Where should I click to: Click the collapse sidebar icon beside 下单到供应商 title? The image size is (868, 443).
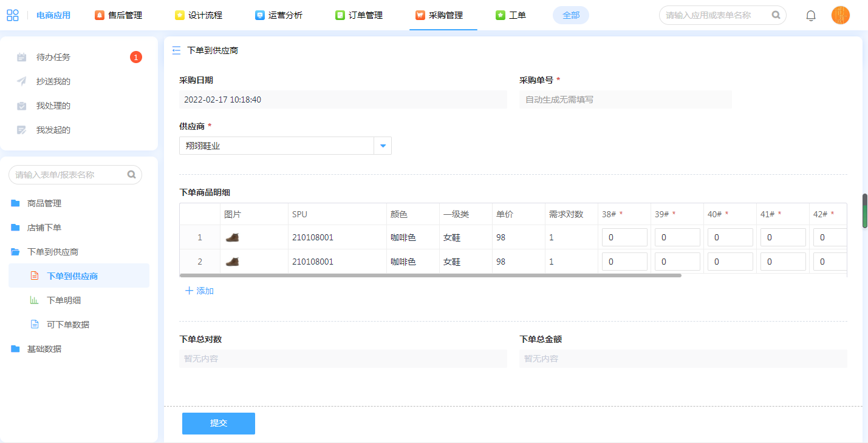[x=177, y=50]
